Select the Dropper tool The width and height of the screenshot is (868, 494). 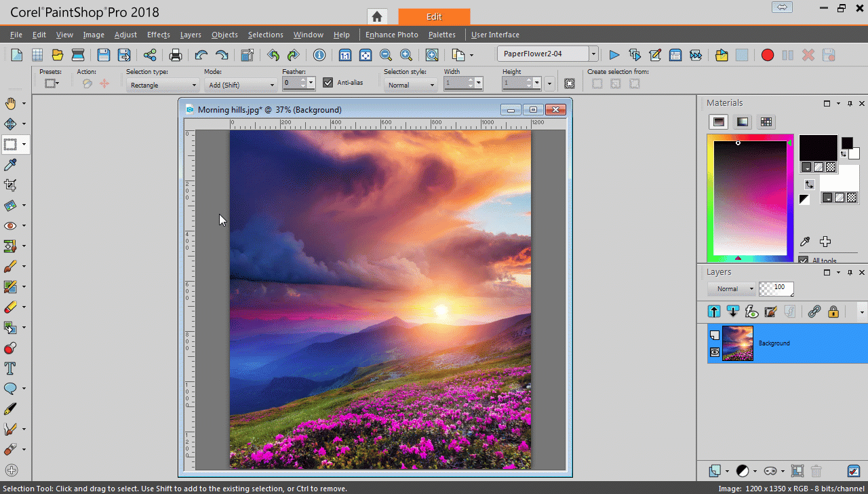(10, 164)
